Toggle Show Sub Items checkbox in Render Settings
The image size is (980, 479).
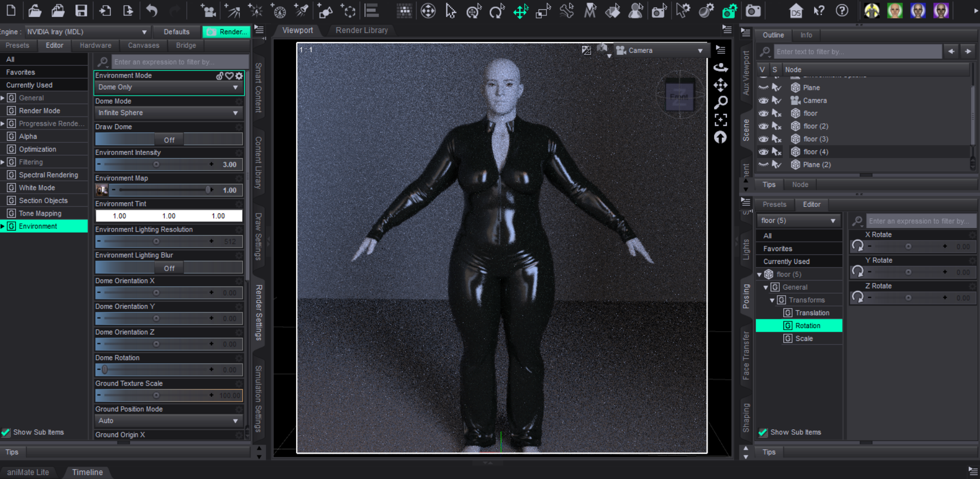(x=6, y=432)
